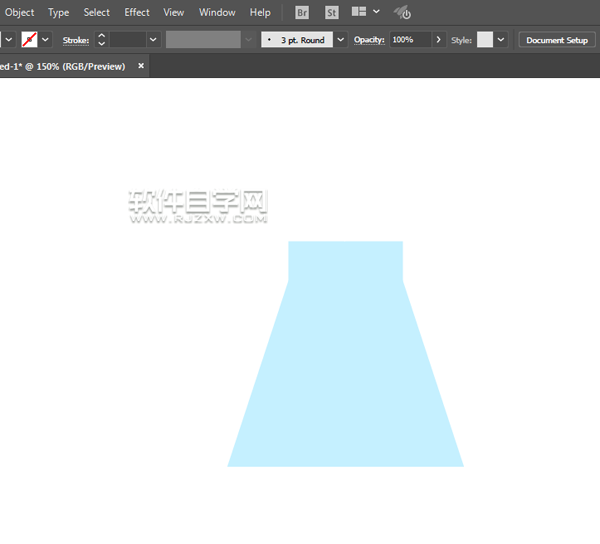This screenshot has height=544, width=600.
Task: Click the stroke color none swatch
Action: tap(30, 40)
